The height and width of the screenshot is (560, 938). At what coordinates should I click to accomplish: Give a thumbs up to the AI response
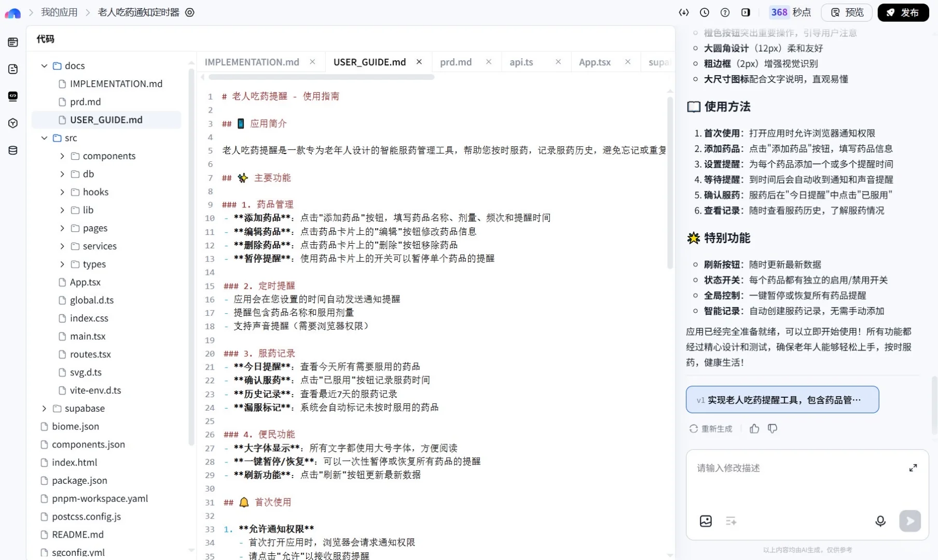(754, 429)
